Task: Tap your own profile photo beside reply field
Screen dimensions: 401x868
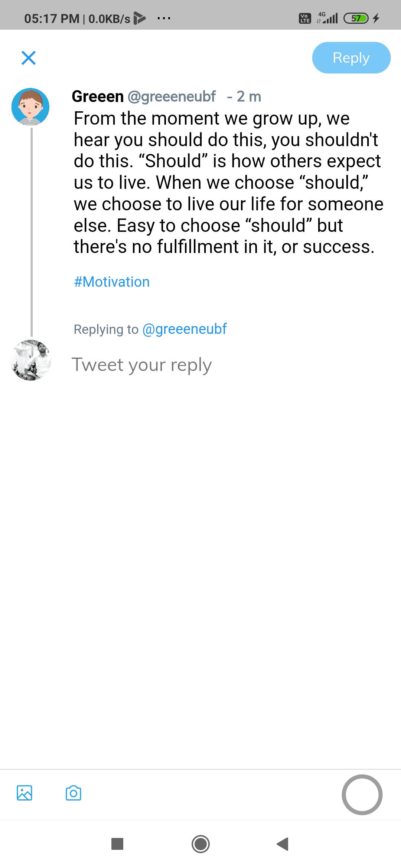Action: click(30, 360)
